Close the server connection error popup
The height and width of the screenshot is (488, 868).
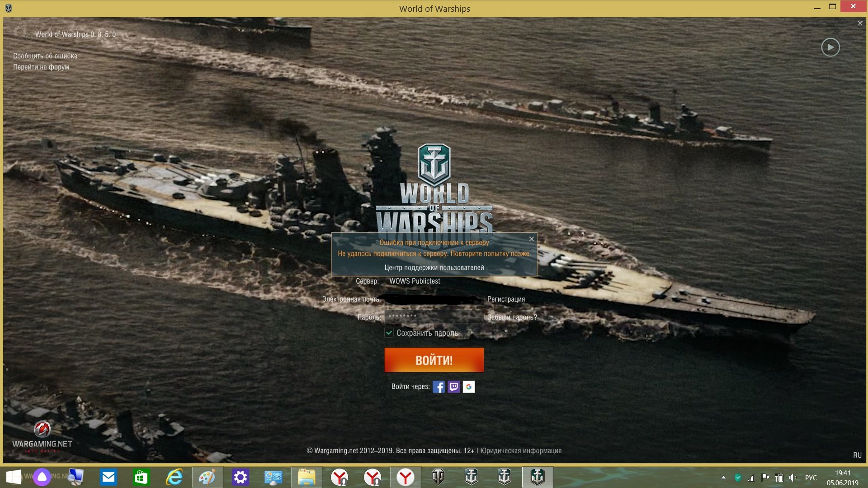532,239
